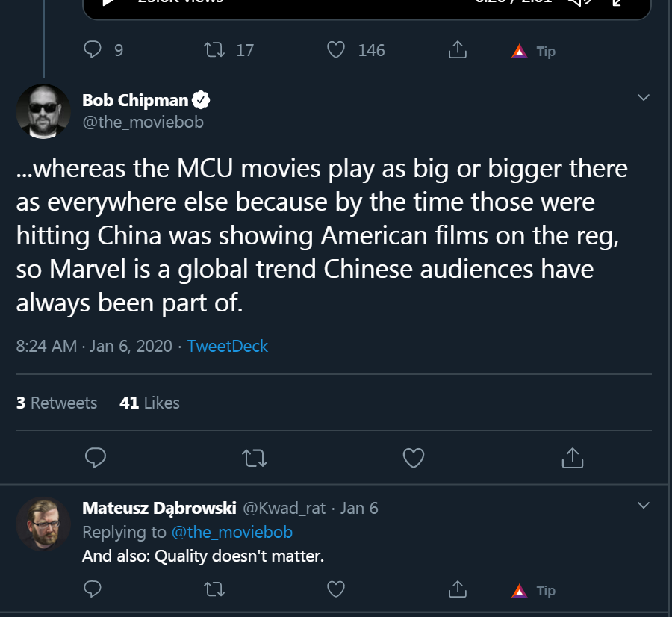Open Bob Chipman tweet options chevron

(644, 97)
